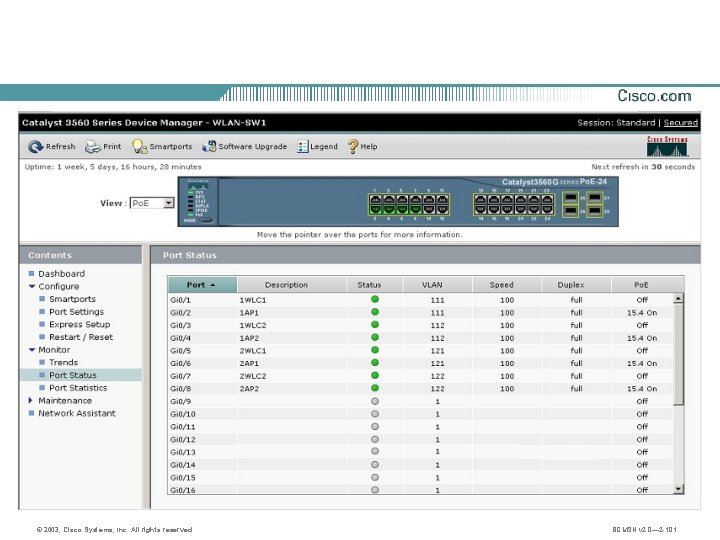This screenshot has height=540, width=720.
Task: Select Dashboard in Contents panel
Action: point(62,274)
